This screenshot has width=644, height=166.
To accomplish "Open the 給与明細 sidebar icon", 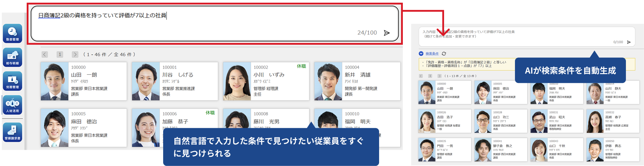I will coord(12,57).
